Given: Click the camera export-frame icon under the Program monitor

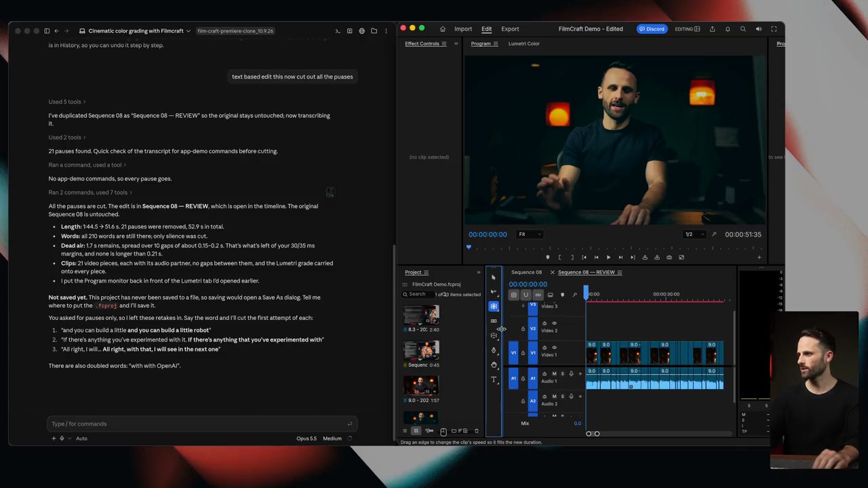Looking at the screenshot, I should [669, 258].
